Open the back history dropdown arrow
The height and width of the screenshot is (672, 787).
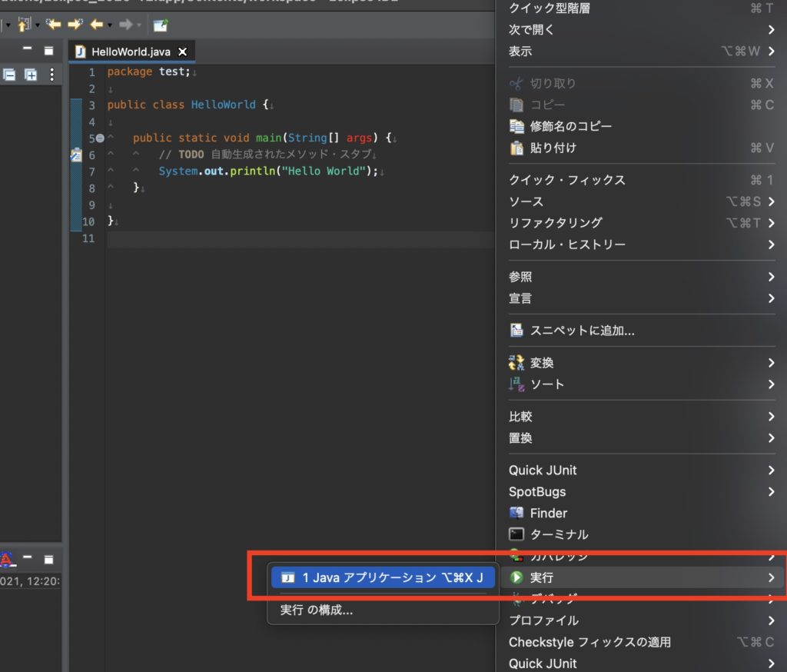click(109, 25)
